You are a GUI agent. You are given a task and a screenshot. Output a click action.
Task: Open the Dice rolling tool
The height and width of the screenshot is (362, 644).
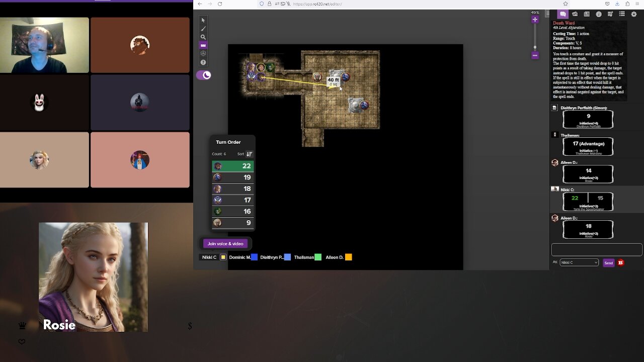pos(203,53)
